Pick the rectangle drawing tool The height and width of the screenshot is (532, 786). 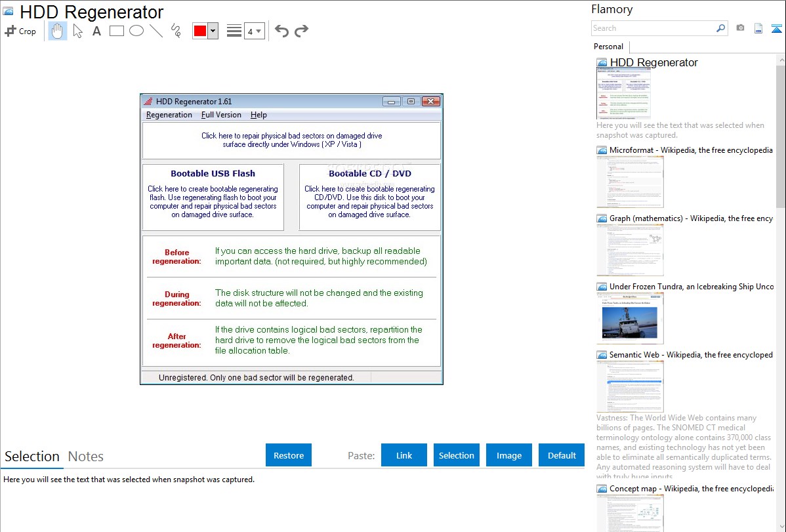(116, 31)
